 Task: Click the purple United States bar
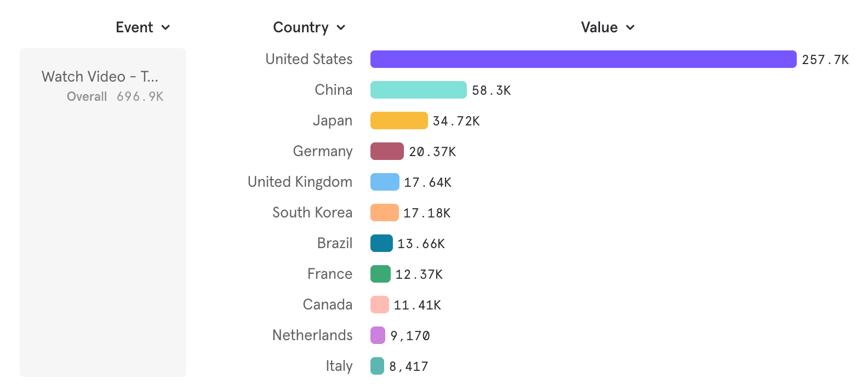pos(583,59)
